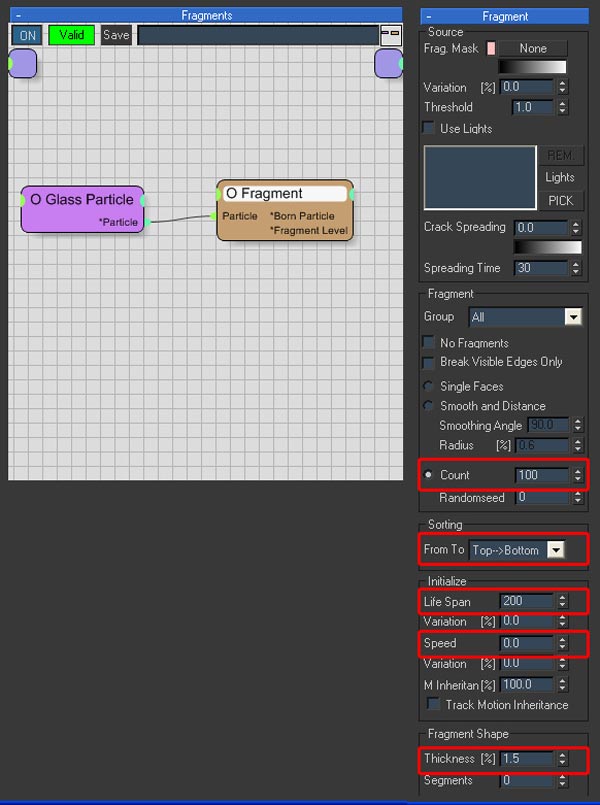This screenshot has height=805, width=600.
Task: Enable the No Fragments checkbox
Action: pos(428,342)
